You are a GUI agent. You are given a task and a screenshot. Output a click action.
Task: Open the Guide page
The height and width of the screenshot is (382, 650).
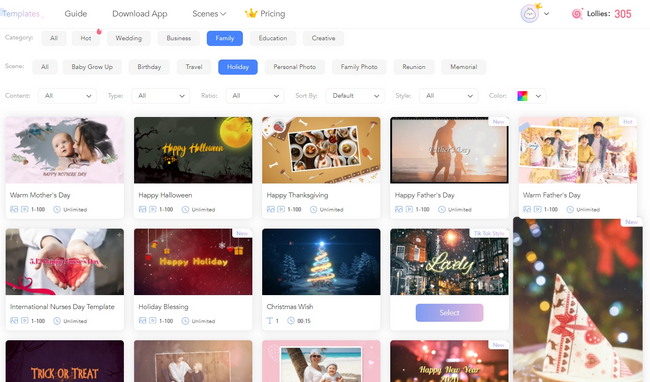[x=76, y=14]
